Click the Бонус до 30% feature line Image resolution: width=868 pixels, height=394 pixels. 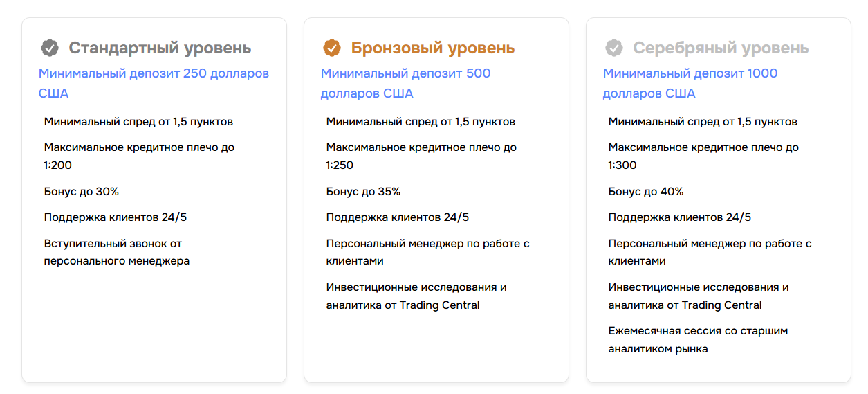coord(80,192)
